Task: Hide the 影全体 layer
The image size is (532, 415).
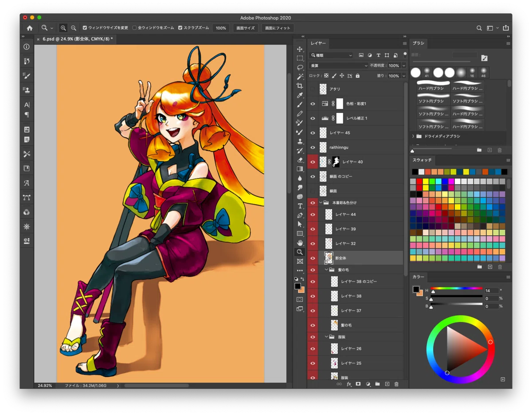Action: point(313,258)
